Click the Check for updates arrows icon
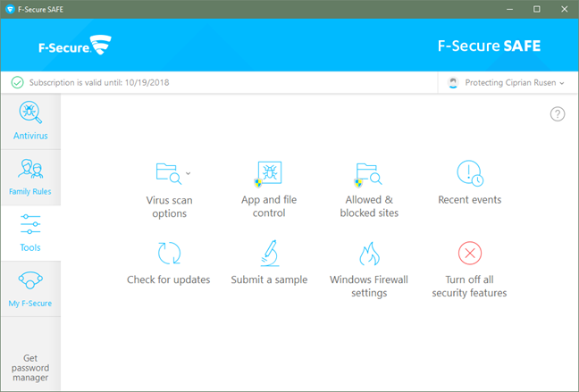579x392 pixels. point(169,254)
